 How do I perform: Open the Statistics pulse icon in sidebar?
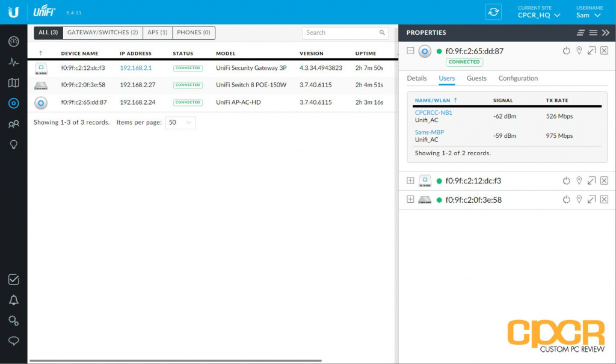coord(13,62)
